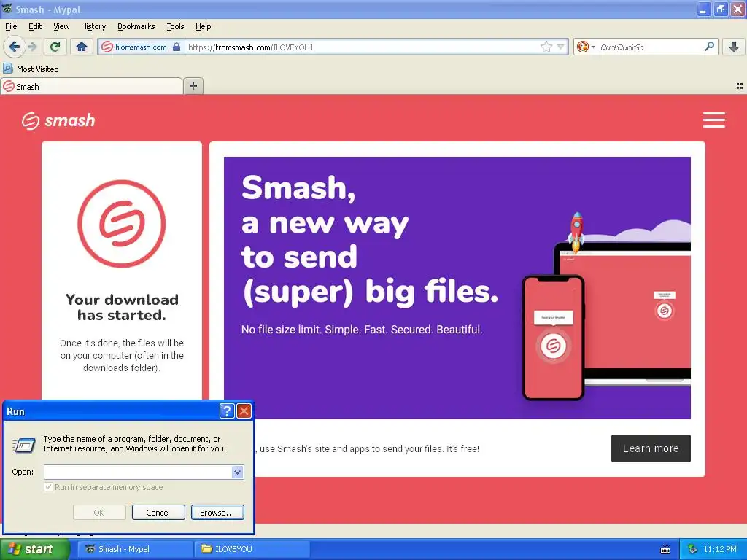Select the Smash browser tab
Image resolution: width=747 pixels, height=560 pixels.
(91, 86)
